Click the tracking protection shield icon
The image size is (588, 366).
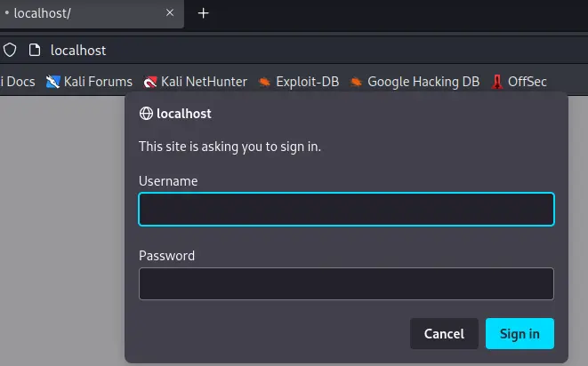10,50
